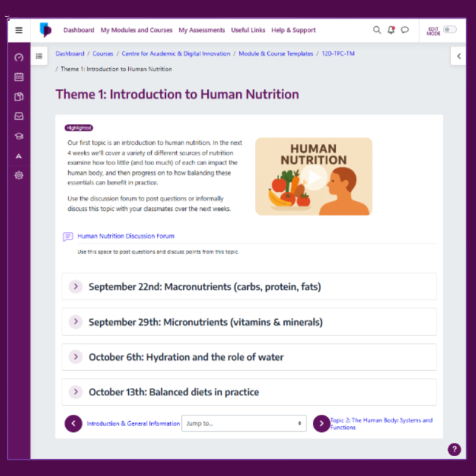The height and width of the screenshot is (476, 476).
Task: Launch the accessibility tool marked with an A
Action: [x=19, y=156]
